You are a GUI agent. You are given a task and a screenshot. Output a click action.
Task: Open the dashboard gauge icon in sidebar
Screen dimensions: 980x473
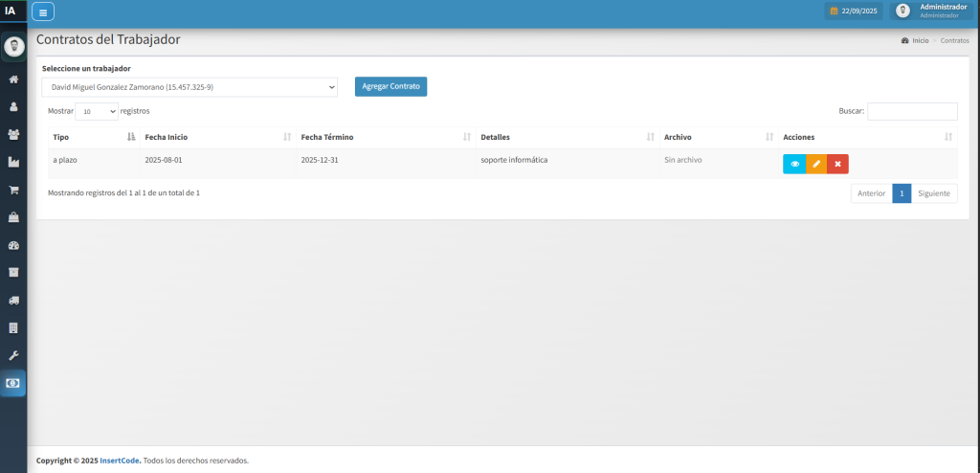click(13, 245)
